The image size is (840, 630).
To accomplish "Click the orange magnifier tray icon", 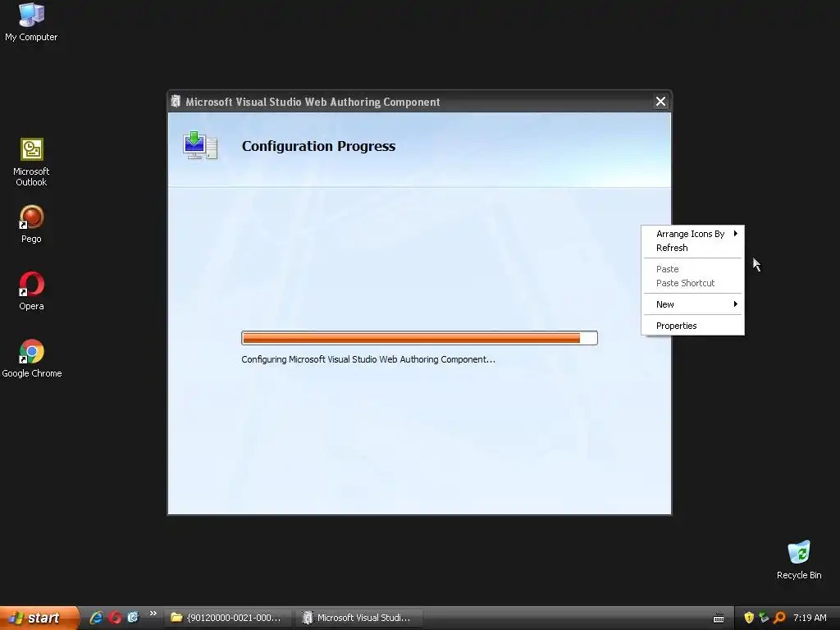I will tap(779, 618).
